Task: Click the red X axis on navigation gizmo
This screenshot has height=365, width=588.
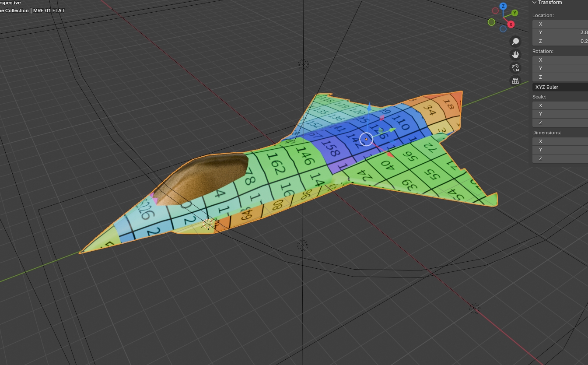Action: click(511, 25)
